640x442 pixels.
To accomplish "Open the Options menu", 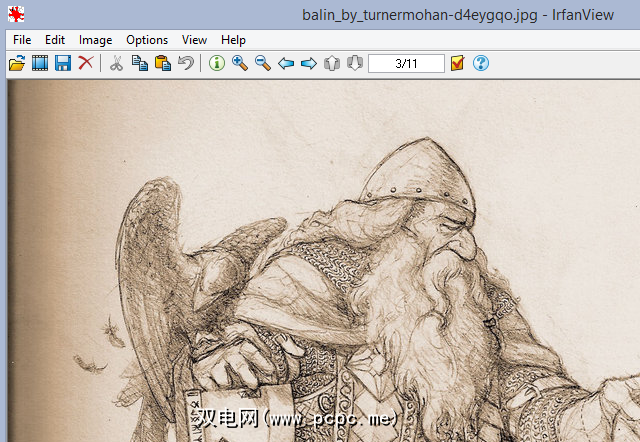I will pyautogui.click(x=147, y=40).
